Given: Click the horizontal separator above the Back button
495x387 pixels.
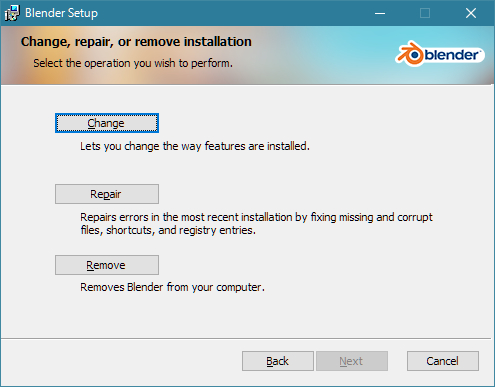Looking at the screenshot, I should click(x=246, y=339).
